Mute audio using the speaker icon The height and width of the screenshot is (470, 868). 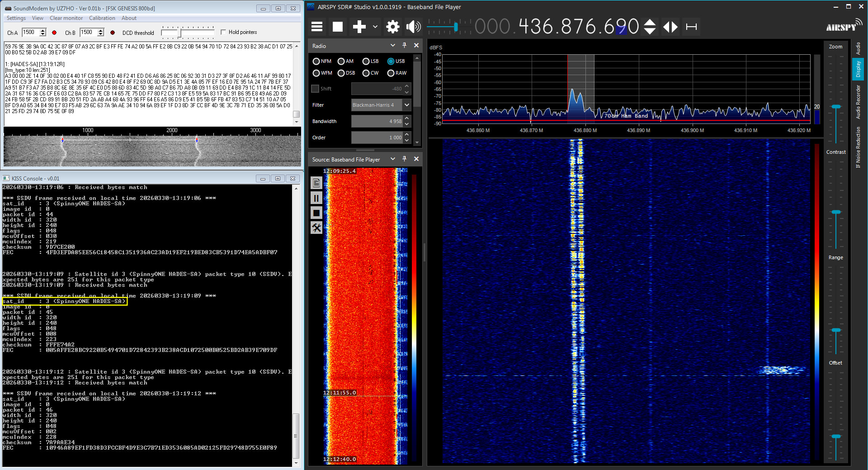point(413,27)
